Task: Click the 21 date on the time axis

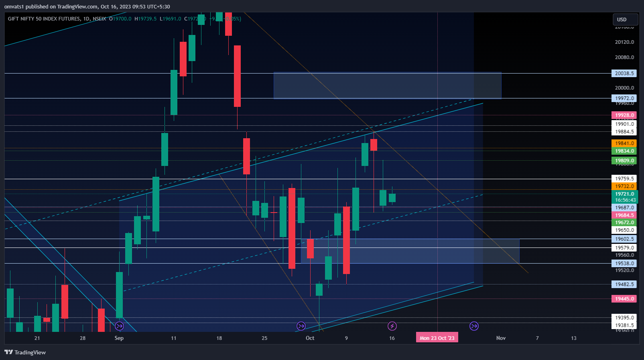Action: click(x=37, y=338)
